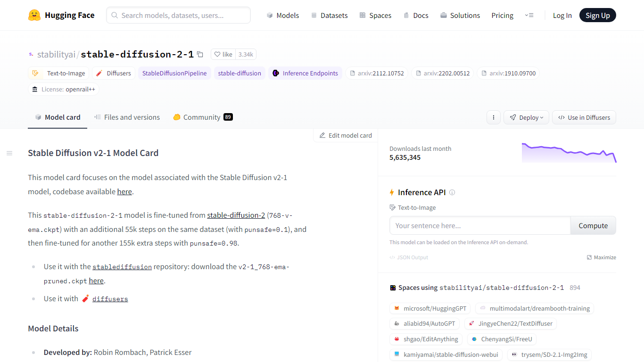Viewport: 644px width, 362px height.
Task: Click the Hugging Face emoji logo
Action: click(x=34, y=15)
